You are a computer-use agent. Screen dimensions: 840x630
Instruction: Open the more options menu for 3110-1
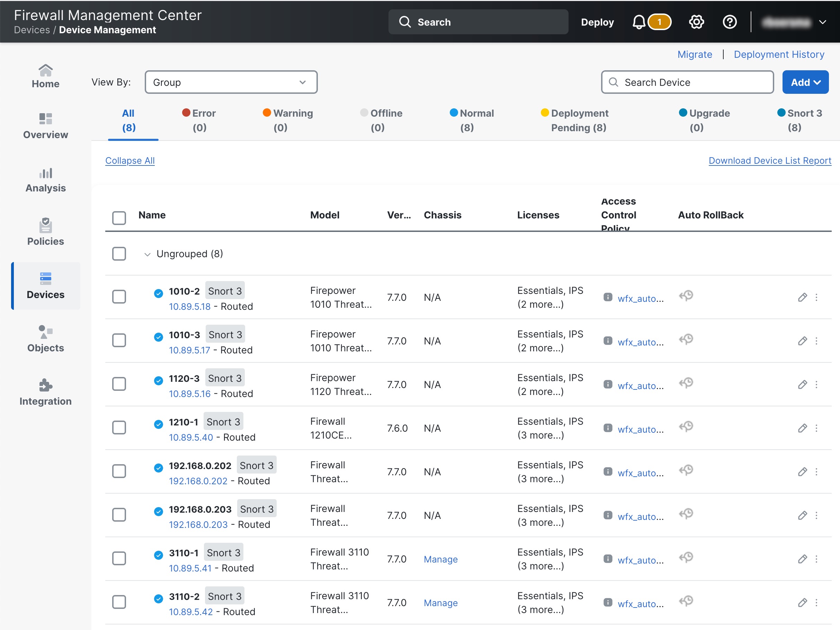(x=817, y=559)
